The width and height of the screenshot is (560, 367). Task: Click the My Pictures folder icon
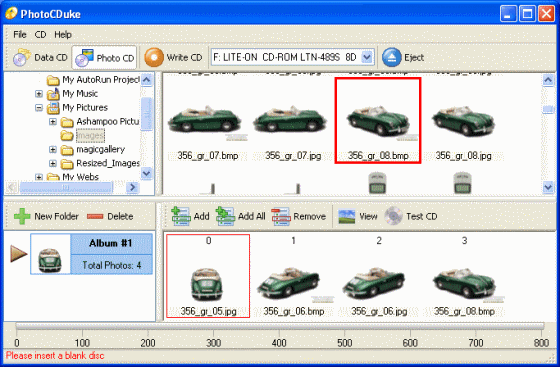[x=53, y=107]
